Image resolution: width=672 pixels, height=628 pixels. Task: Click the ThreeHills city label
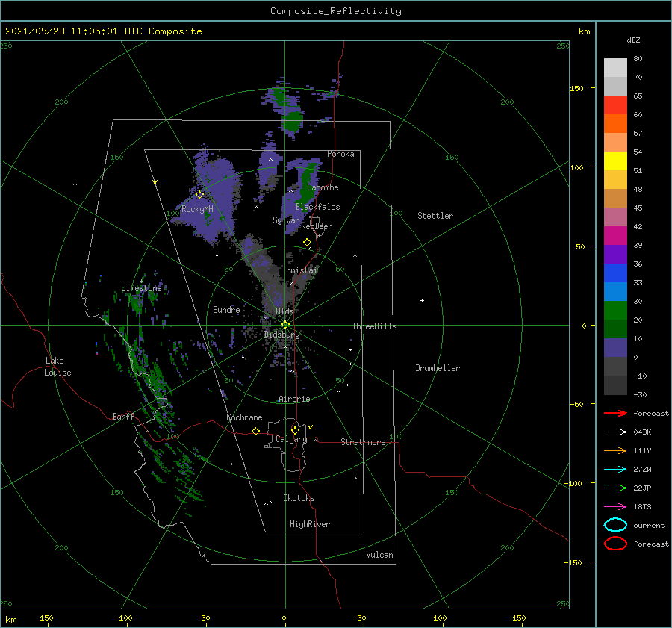click(375, 326)
